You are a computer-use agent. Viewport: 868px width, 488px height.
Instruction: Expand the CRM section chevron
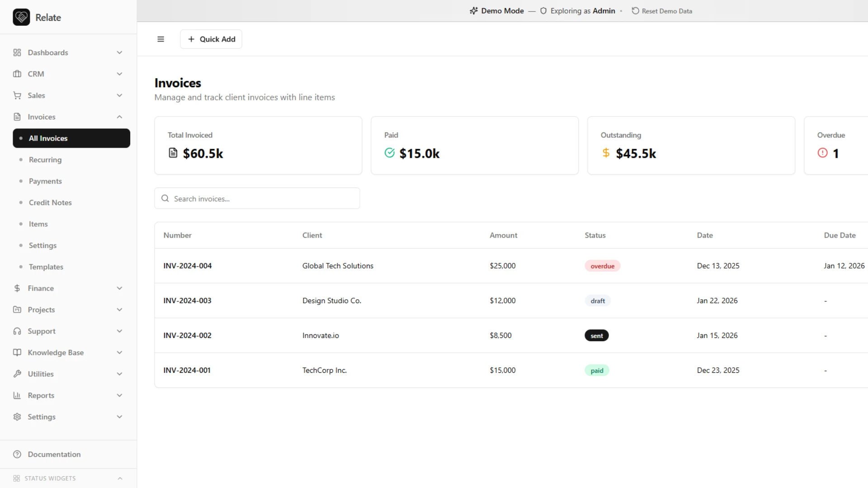coord(119,74)
